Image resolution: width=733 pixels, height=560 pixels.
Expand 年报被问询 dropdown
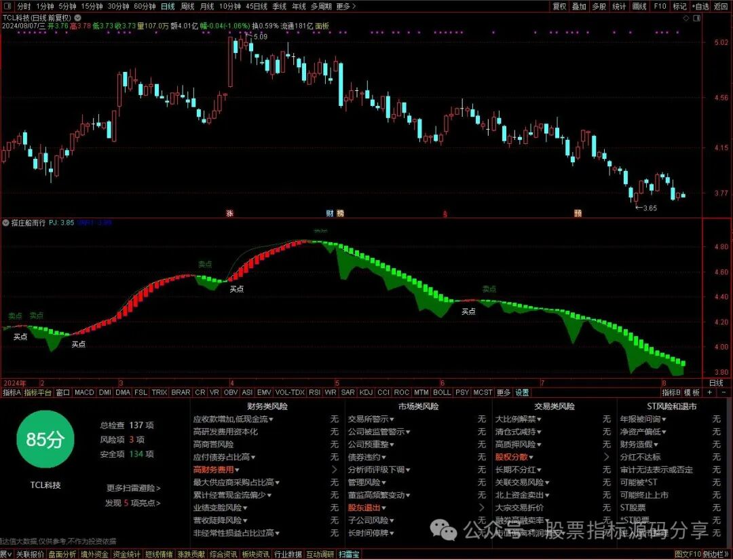(643, 419)
